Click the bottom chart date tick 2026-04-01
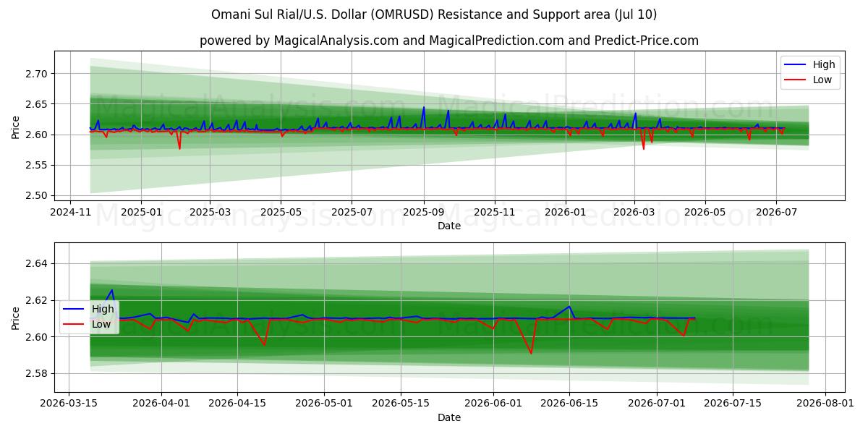 pos(161,404)
